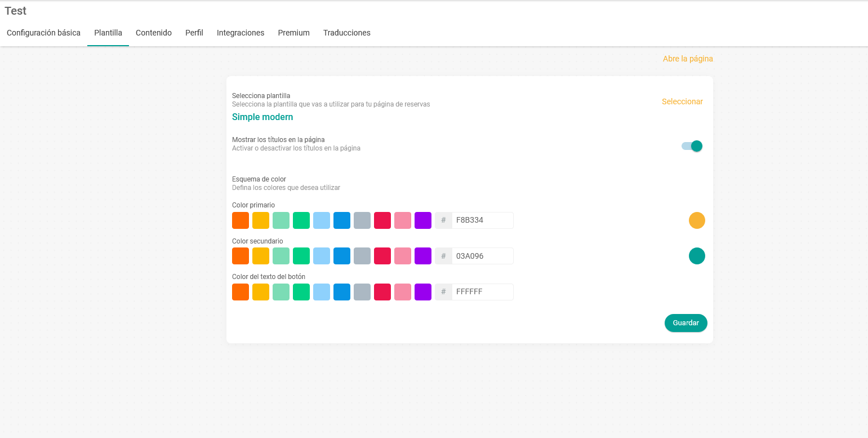
Task: Set button text color to bright green swatch
Action: (x=301, y=292)
